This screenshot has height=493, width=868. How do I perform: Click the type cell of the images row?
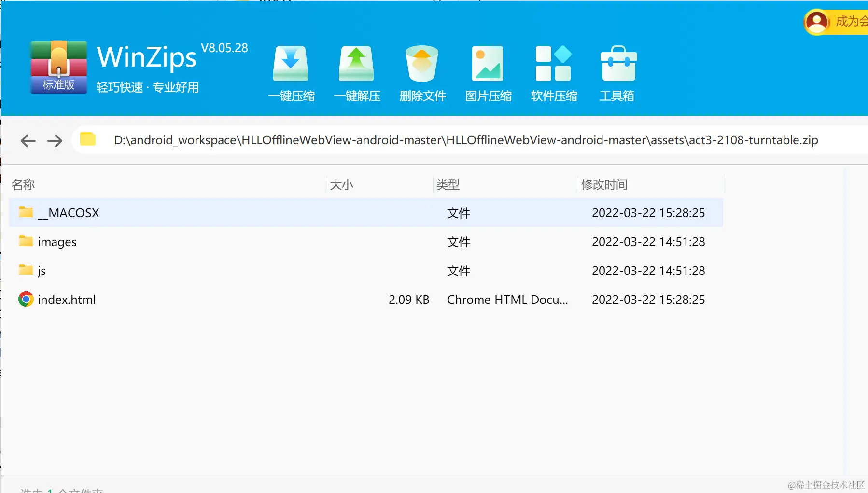click(459, 242)
